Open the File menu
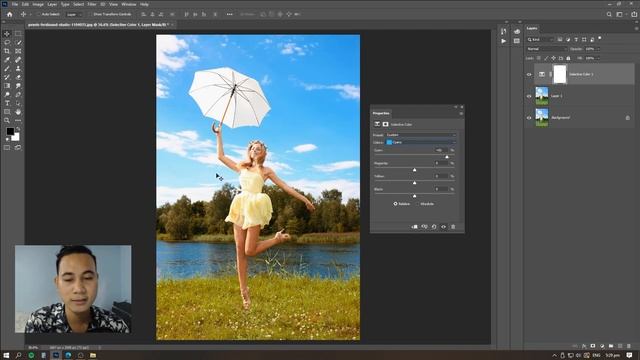The width and height of the screenshot is (640, 360). [15, 4]
